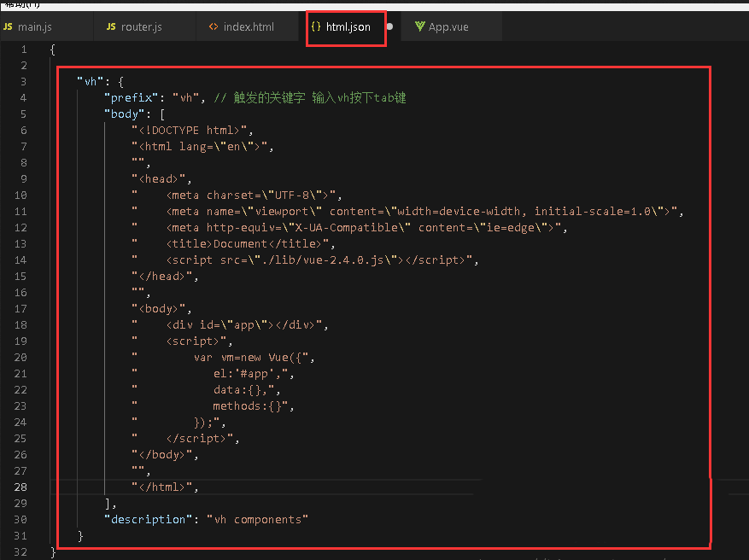Click the "<!DOCTYPE html>" string
The image size is (749, 560).
[189, 131]
